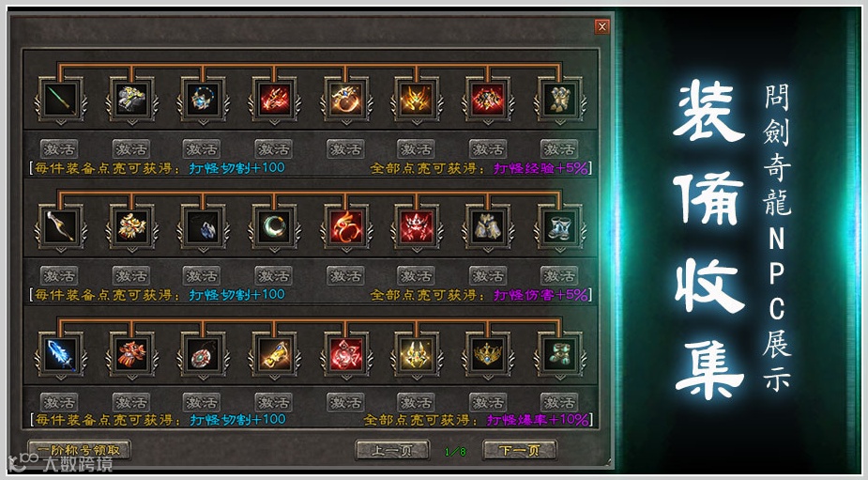Screen dimensions: 868x480
Task: Select the green spear weapon icon
Action: coord(61,100)
